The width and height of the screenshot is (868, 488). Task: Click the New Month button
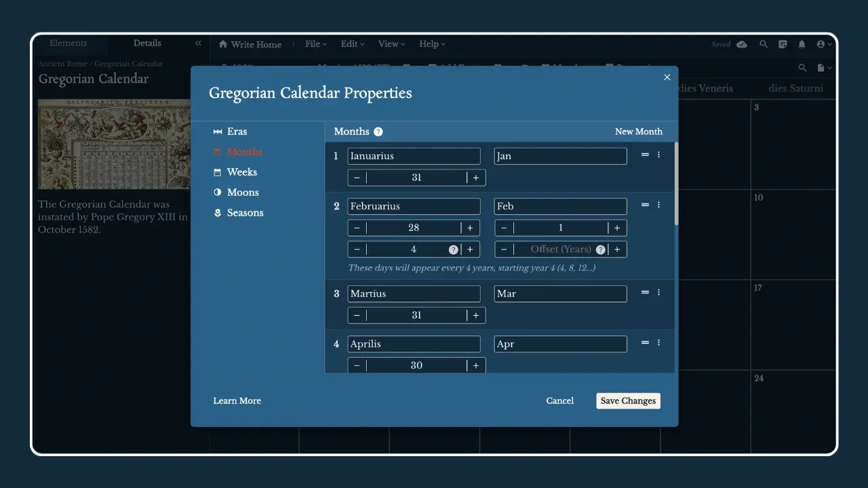coord(639,131)
